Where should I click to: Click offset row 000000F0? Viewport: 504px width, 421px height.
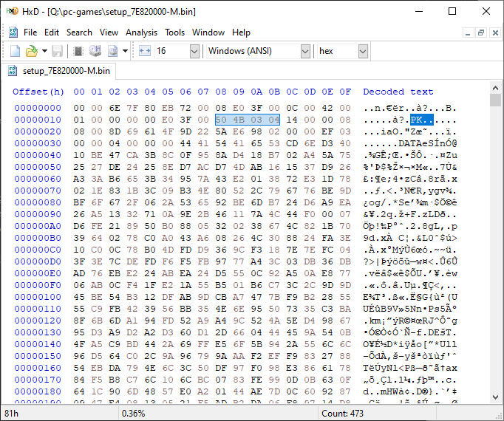pos(38,285)
